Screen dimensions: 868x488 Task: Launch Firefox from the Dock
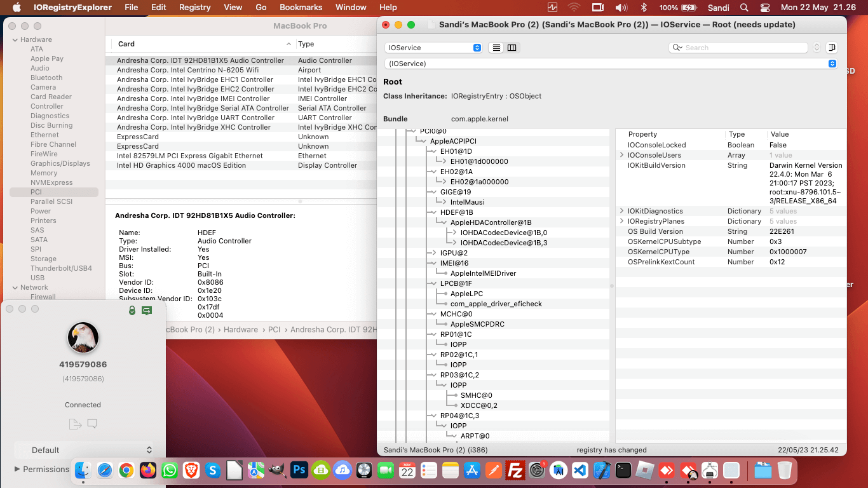[148, 470]
